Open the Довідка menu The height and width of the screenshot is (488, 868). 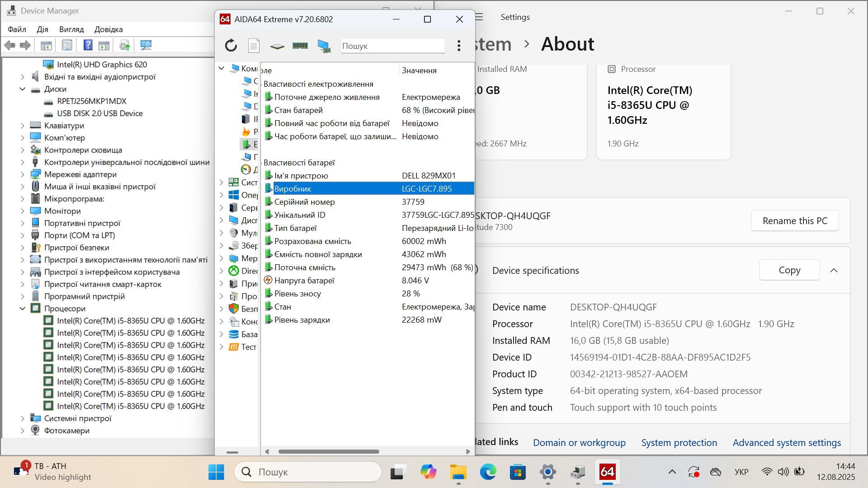[x=108, y=29]
